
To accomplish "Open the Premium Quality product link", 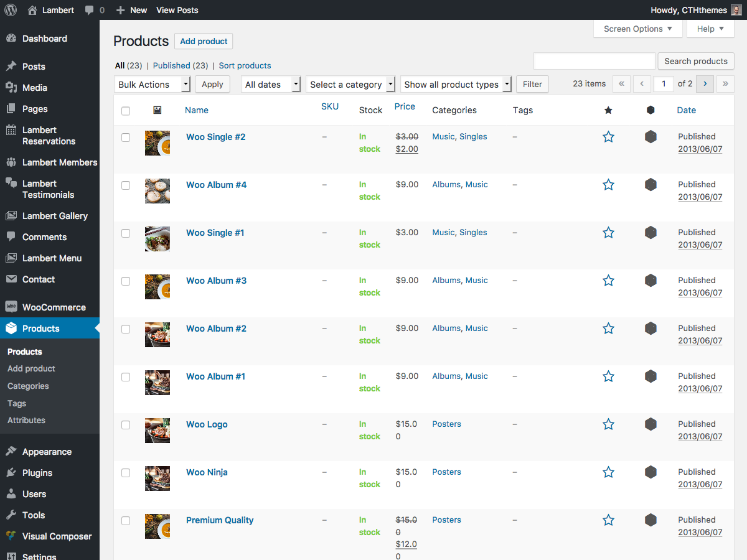I will (x=220, y=520).
